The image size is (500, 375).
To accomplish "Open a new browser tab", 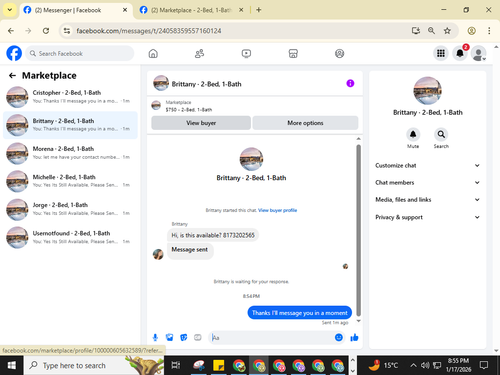I will tap(258, 10).
